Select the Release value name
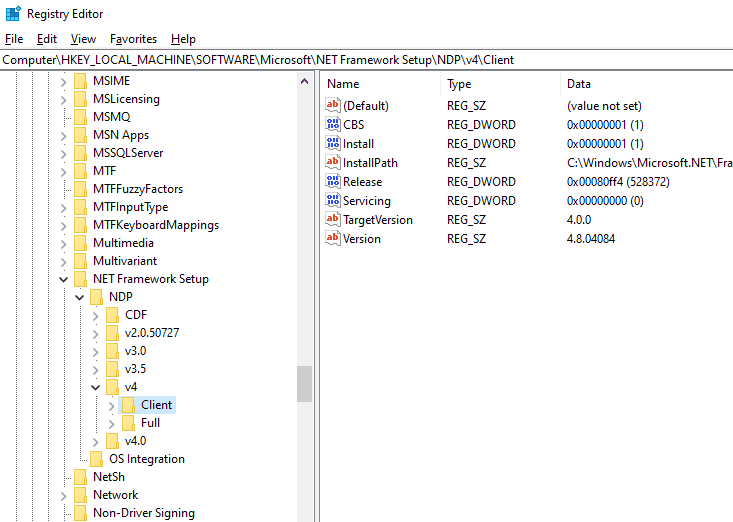Image resolution: width=733 pixels, height=522 pixels. pos(362,181)
